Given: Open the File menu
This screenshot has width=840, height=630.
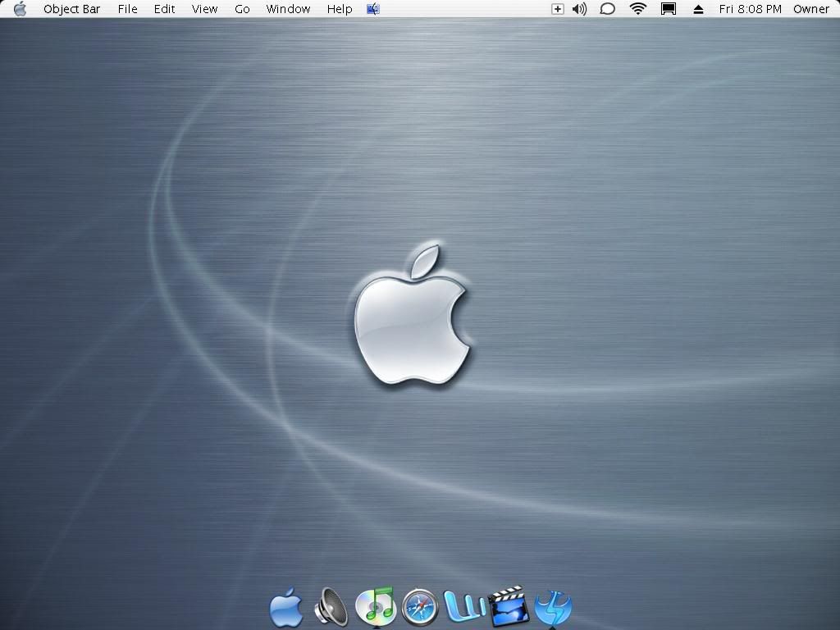Looking at the screenshot, I should tap(127, 9).
